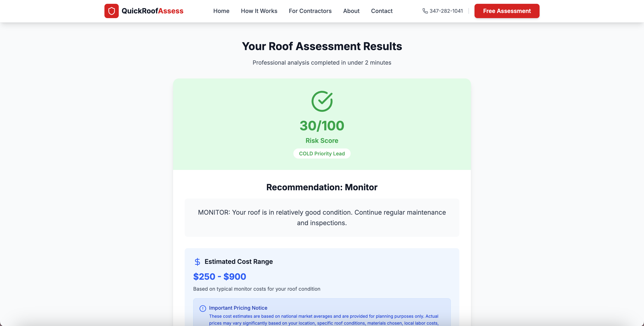Click the blue dollar sign icon
Viewport: 644px width, 326px height.
[x=197, y=262]
